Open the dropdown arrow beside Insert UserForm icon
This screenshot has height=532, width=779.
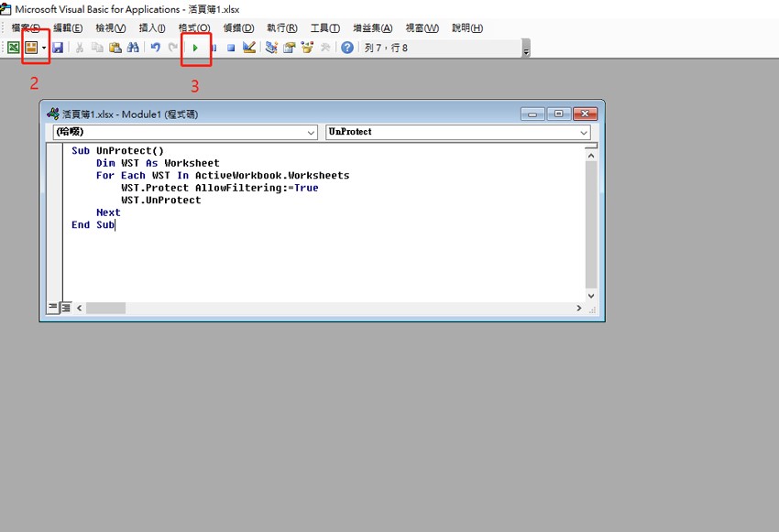pyautogui.click(x=44, y=48)
